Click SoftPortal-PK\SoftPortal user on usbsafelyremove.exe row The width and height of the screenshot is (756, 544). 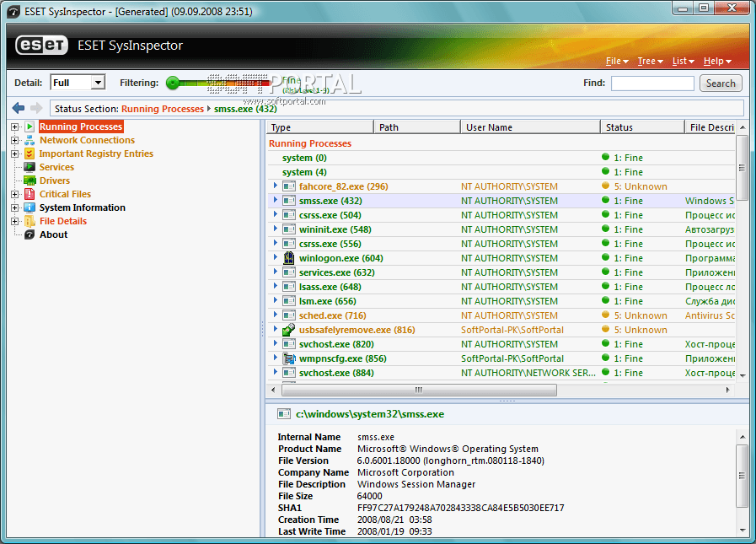(512, 330)
